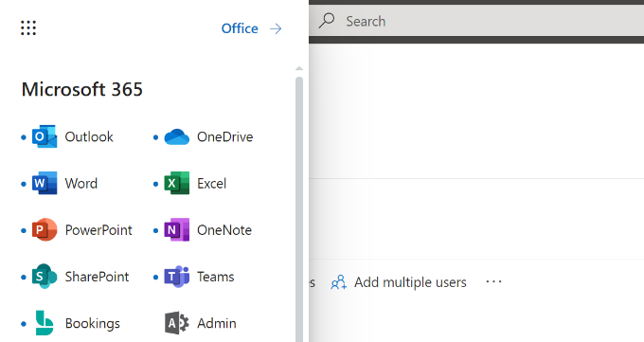Click the Outlook text label
Image resolution: width=644 pixels, height=342 pixels.
click(x=89, y=136)
